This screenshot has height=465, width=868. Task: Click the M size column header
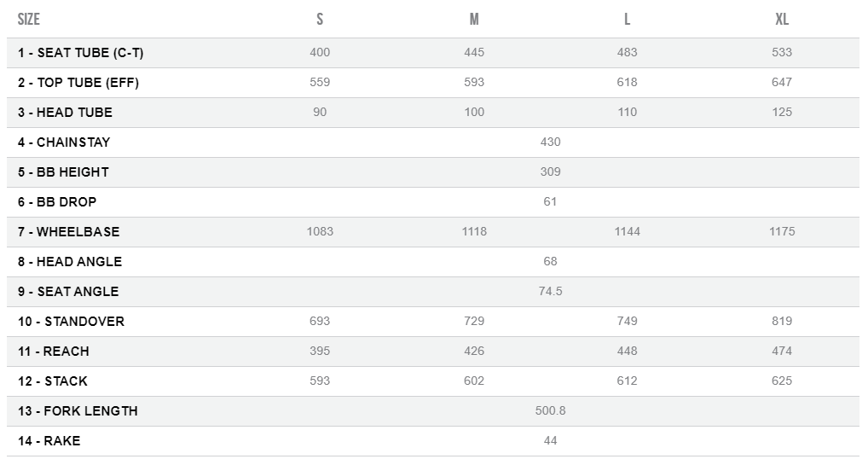(x=474, y=20)
